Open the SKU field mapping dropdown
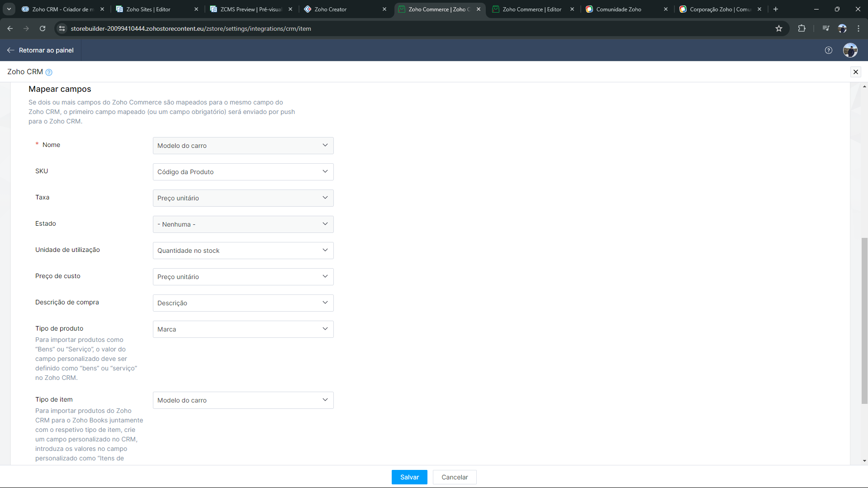868x488 pixels. pos(243,172)
